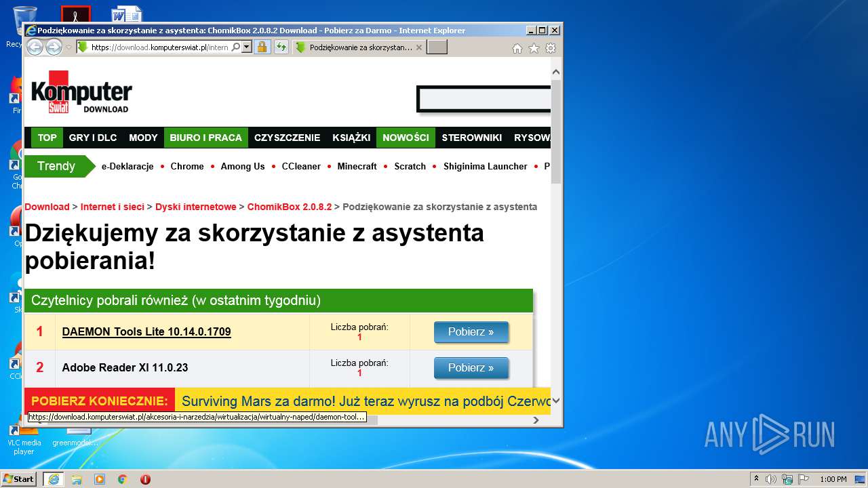
Task: Click the Surviving Mars za darmo banner
Action: pyautogui.click(x=366, y=401)
